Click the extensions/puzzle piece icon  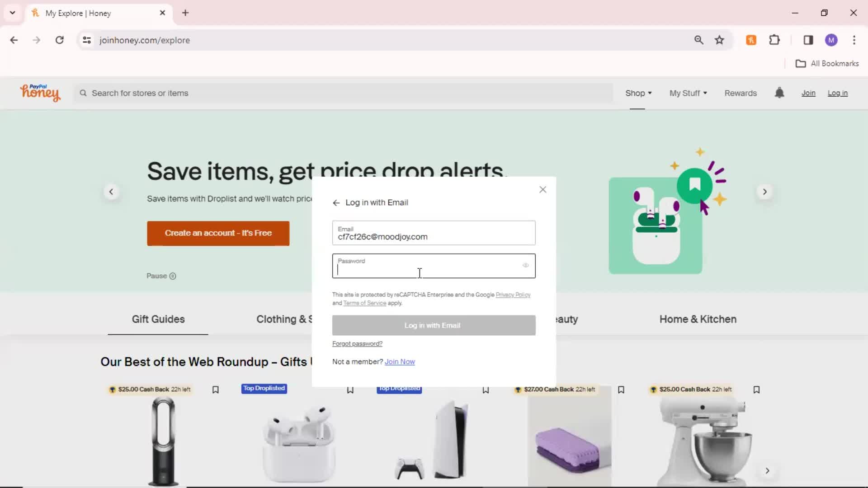coord(774,40)
